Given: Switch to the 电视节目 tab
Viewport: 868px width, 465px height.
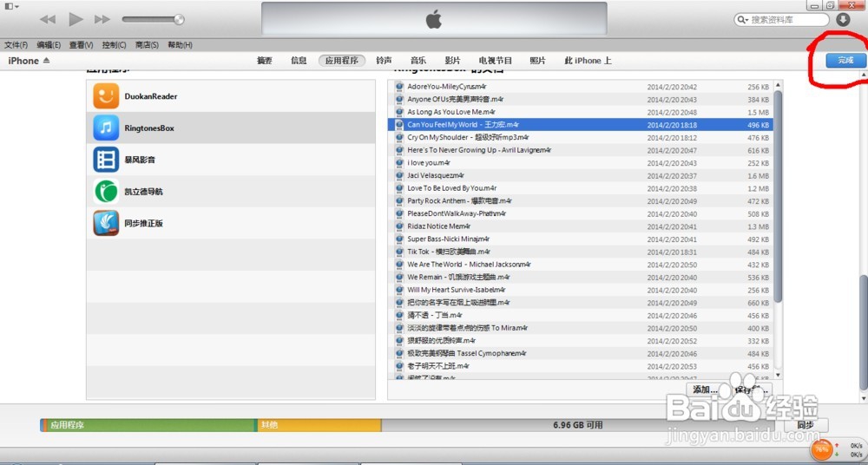Looking at the screenshot, I should [496, 61].
